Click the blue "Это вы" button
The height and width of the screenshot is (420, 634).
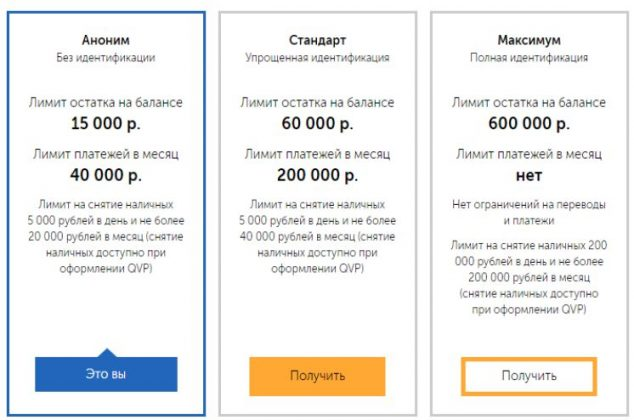[x=106, y=374]
